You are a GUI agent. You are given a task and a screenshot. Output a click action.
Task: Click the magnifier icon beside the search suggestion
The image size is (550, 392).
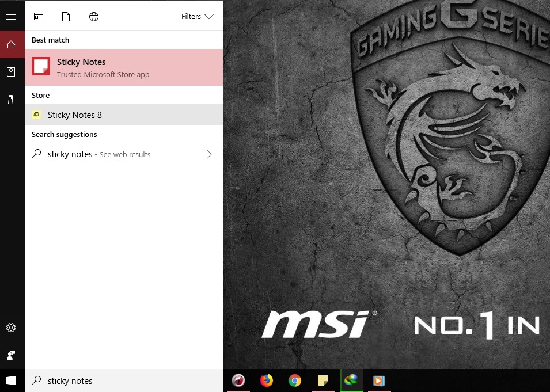36,154
